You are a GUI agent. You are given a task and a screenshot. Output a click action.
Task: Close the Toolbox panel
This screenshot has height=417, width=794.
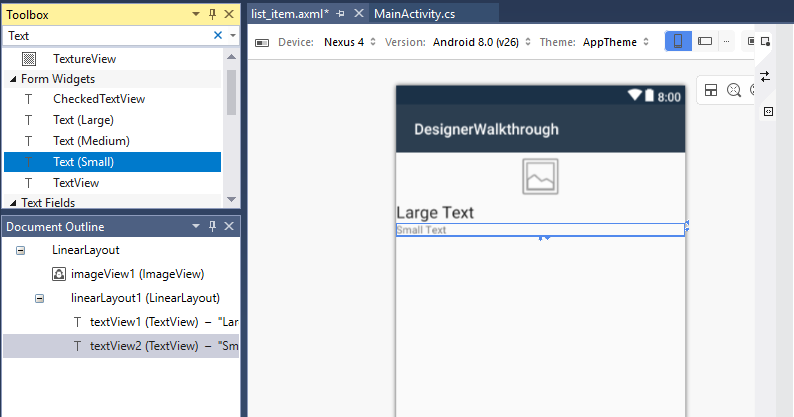tap(229, 14)
